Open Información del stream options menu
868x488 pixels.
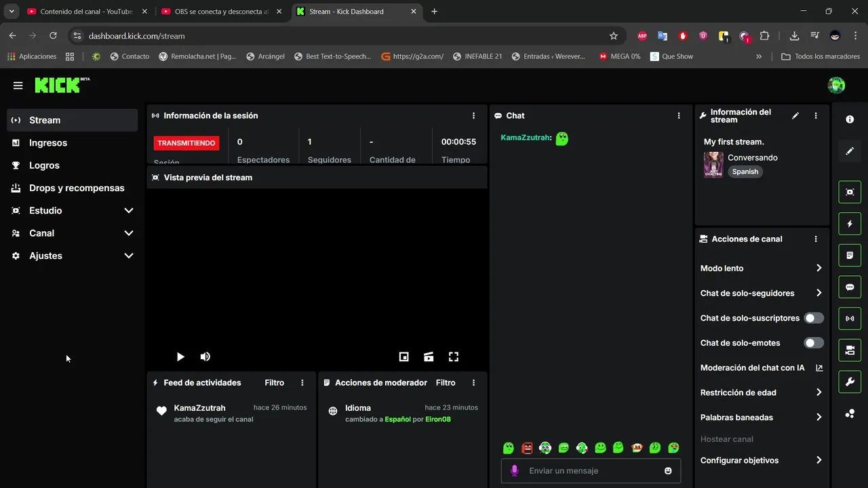816,116
